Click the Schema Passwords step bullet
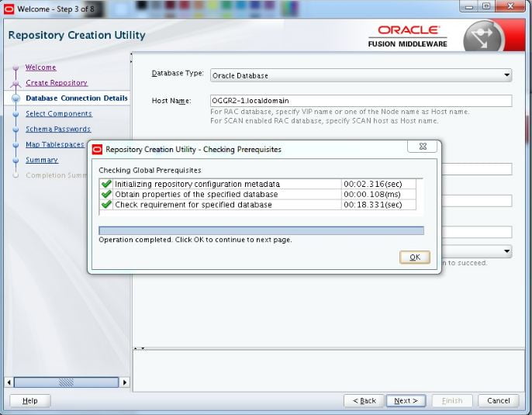532x415 pixels. pyautogui.click(x=16, y=130)
